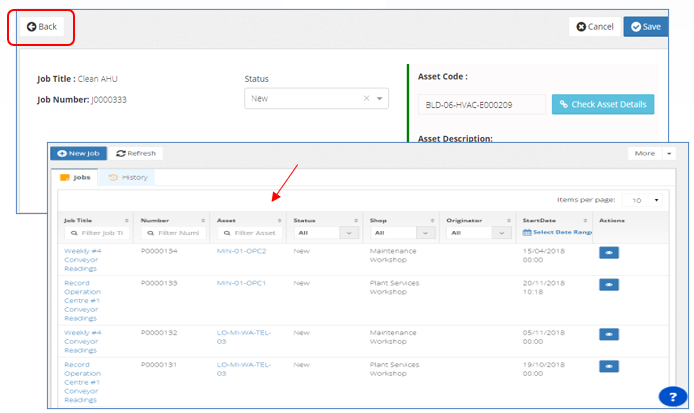
Task: Open Weekly #4 Conveyor job P0000132
Action: (x=82, y=341)
